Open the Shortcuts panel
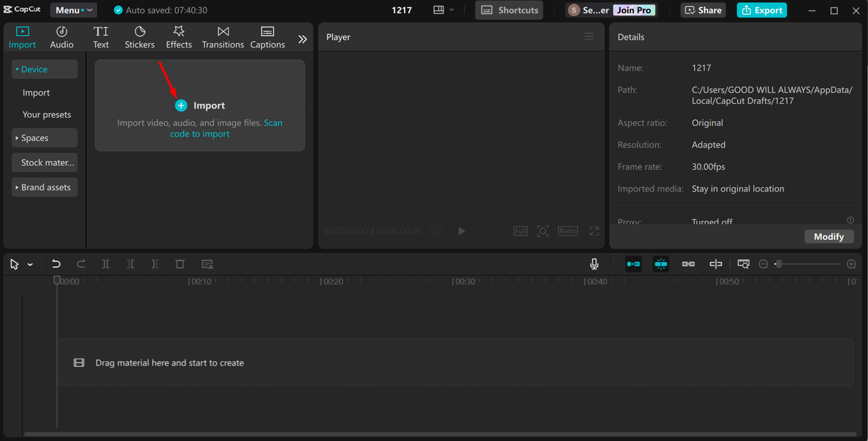Screen dimensions: 868x441 coord(509,10)
